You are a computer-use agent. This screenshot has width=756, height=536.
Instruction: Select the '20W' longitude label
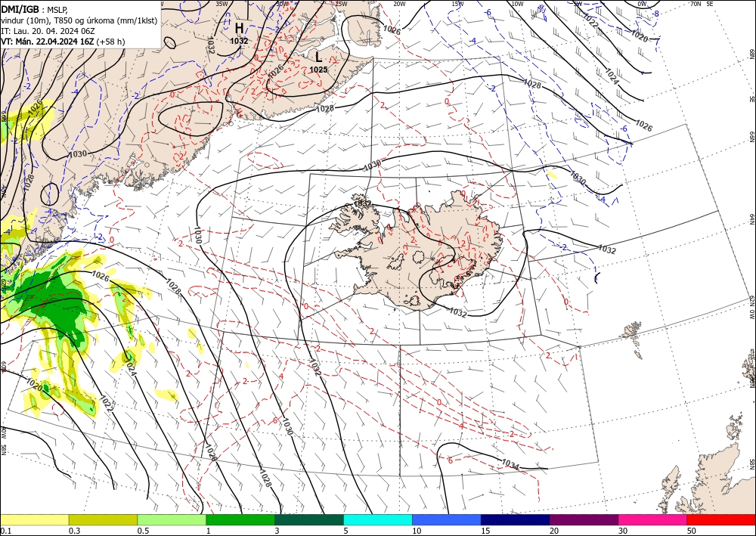tap(399, 4)
